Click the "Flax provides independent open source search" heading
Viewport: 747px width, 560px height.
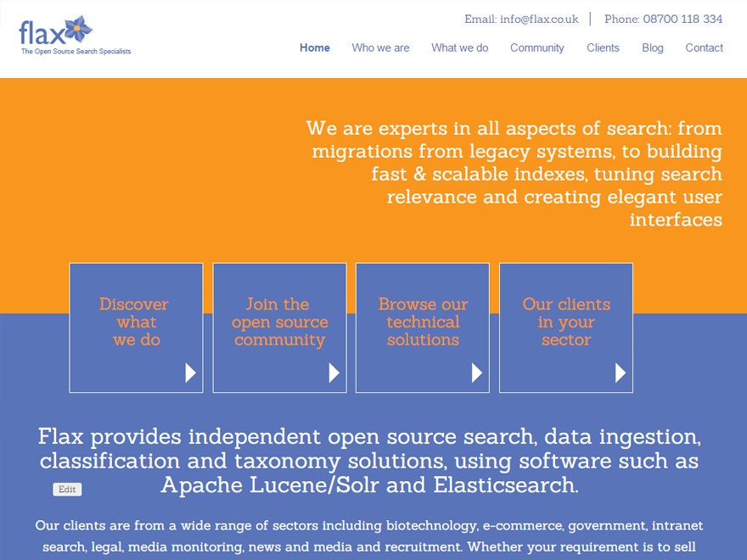click(x=369, y=461)
